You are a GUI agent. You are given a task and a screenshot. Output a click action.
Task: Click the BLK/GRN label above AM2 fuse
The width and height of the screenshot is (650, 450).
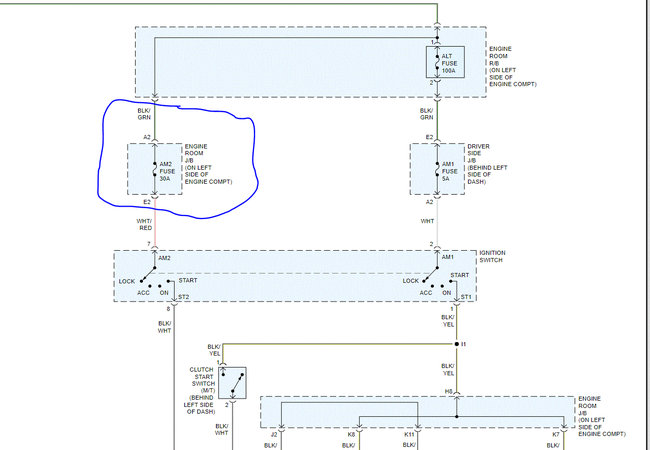pyautogui.click(x=144, y=114)
